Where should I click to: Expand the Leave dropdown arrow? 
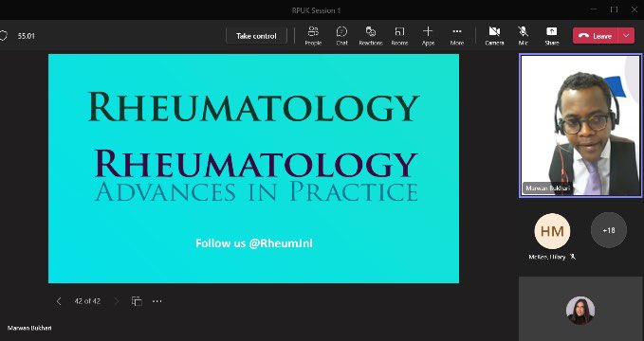click(626, 36)
